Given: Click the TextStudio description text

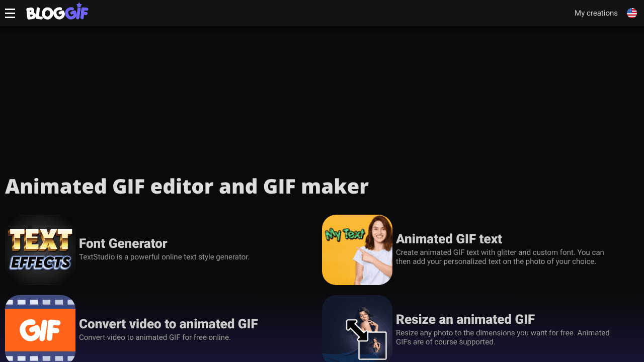Looking at the screenshot, I should [164, 257].
